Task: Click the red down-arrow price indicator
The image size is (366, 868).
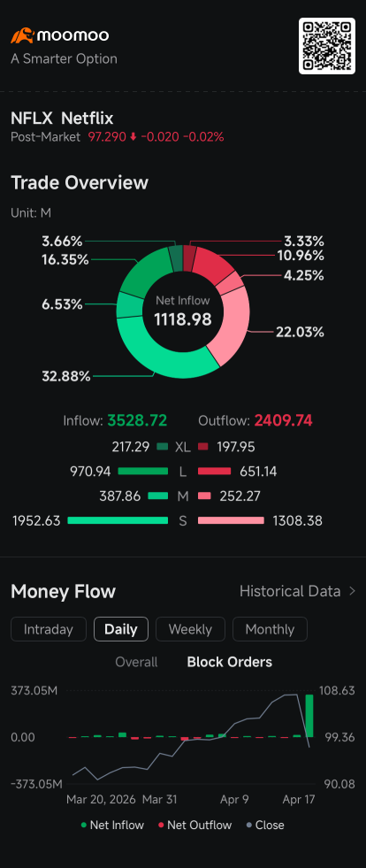Action: (x=133, y=137)
